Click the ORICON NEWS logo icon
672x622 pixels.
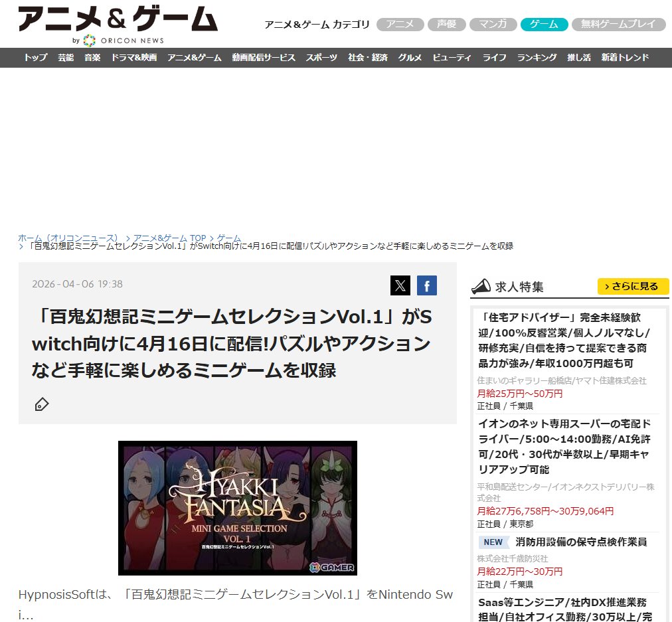89,40
